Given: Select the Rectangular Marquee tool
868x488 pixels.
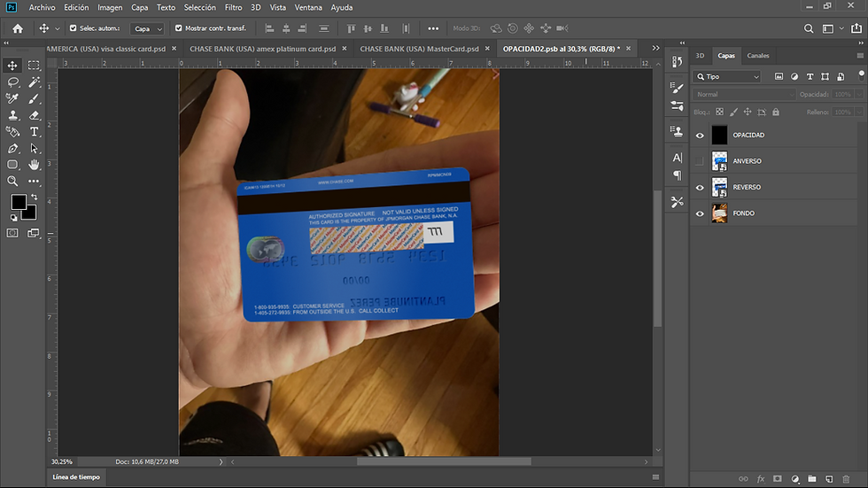Looking at the screenshot, I should 34,66.
